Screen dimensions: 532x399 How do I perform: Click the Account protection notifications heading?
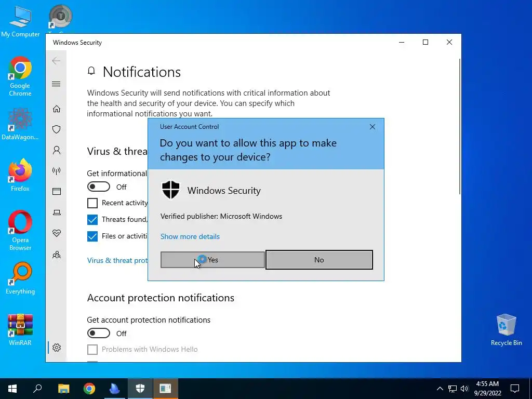(161, 298)
